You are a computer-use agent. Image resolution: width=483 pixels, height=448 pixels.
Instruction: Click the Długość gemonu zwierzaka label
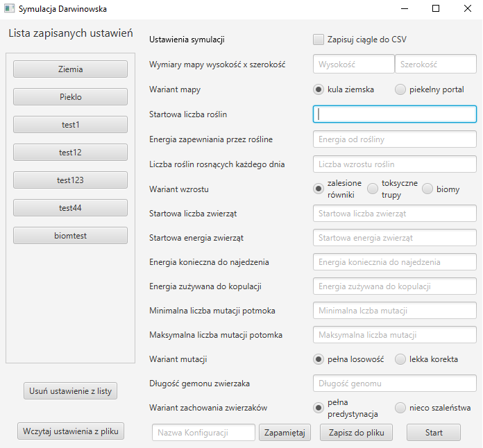point(200,384)
